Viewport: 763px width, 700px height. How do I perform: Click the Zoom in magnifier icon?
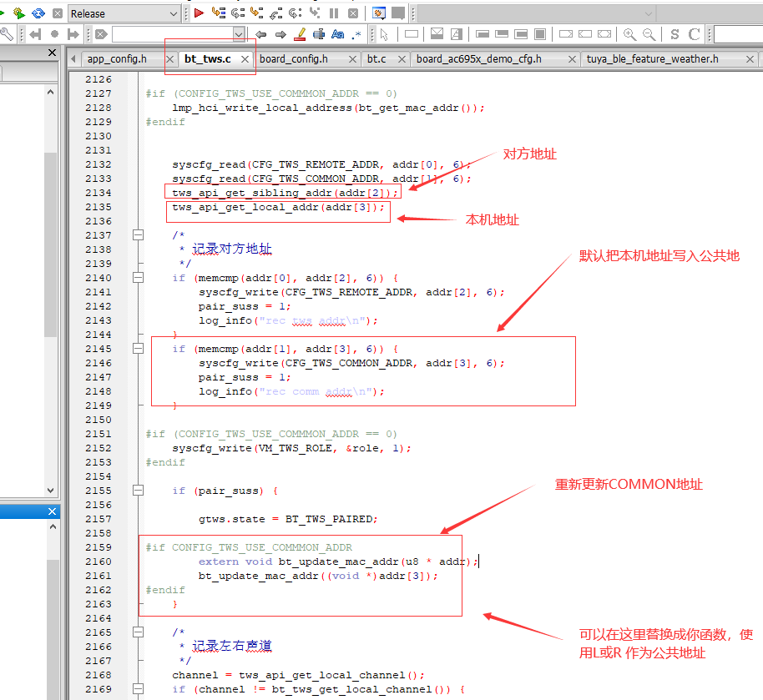pos(629,34)
